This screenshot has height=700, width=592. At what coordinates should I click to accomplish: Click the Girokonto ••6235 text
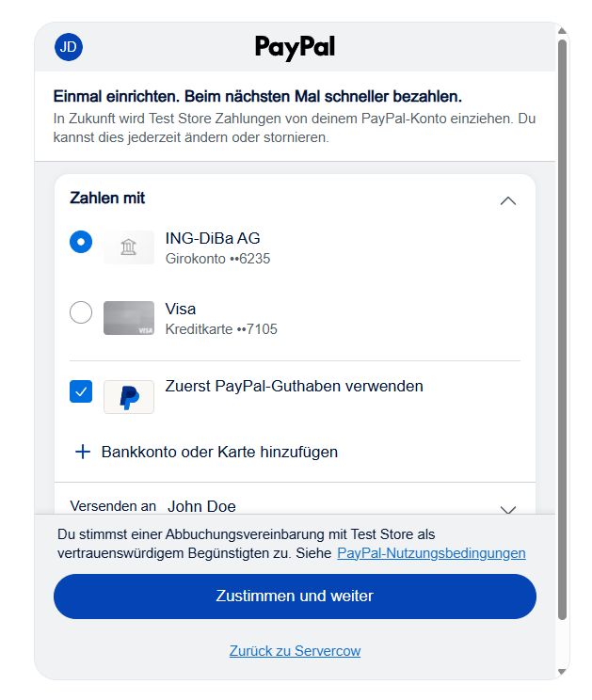click(x=217, y=259)
